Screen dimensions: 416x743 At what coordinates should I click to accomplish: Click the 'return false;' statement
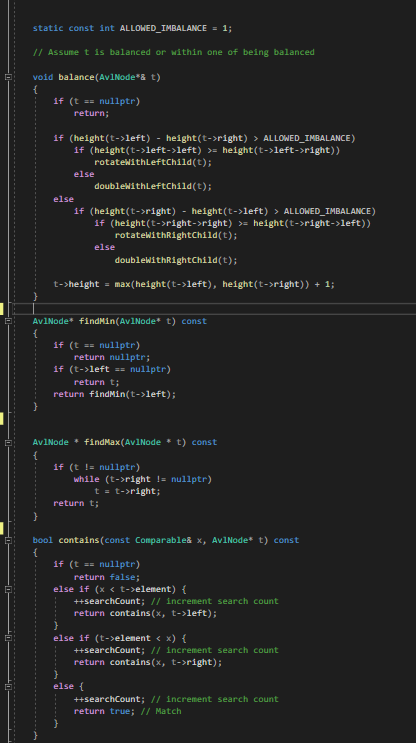click(x=107, y=577)
